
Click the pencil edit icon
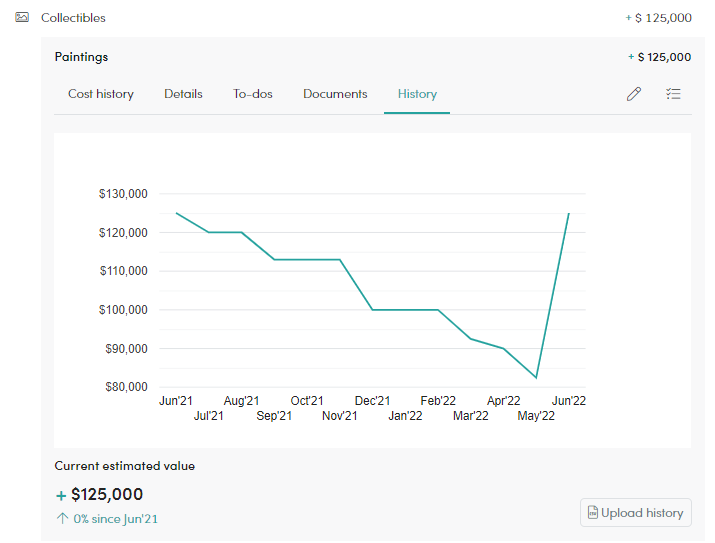click(x=634, y=94)
